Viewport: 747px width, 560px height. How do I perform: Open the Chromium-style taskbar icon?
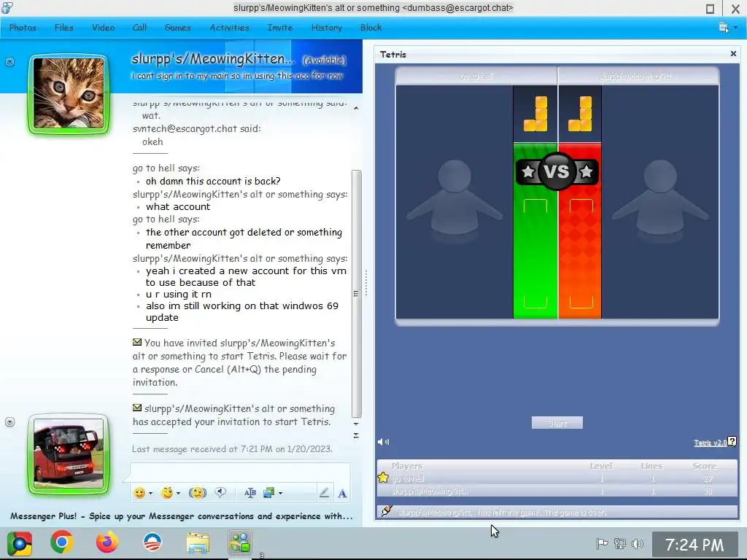pos(20,543)
